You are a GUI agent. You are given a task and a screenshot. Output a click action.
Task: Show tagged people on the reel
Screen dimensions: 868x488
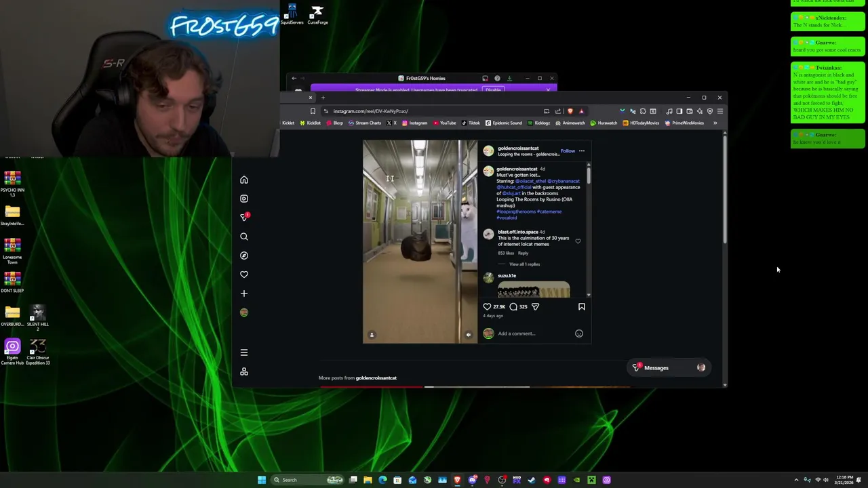(372, 335)
